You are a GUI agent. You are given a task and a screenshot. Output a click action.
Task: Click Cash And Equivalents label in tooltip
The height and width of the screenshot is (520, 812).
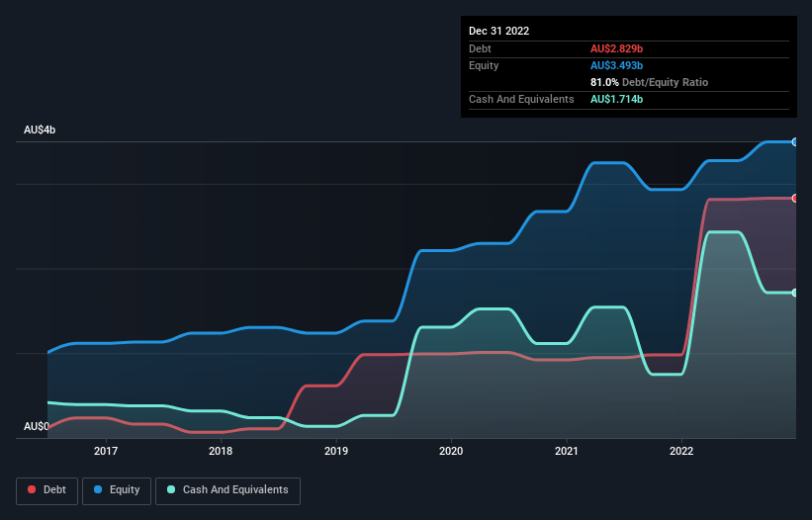[x=521, y=99]
